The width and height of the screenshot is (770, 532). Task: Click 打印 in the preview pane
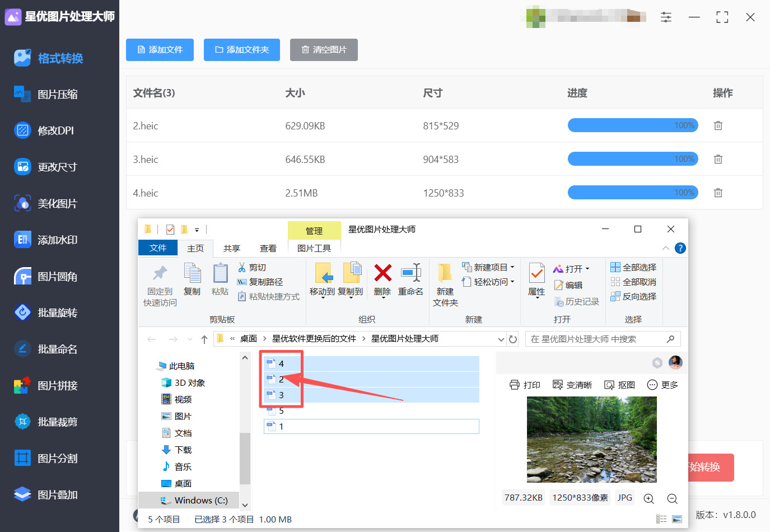click(525, 385)
